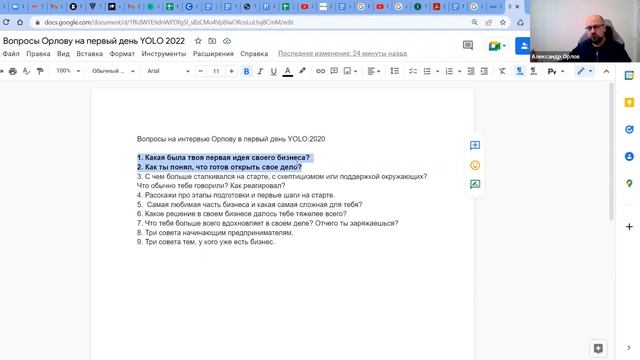Toggle italic formatting
Screen dimensions: 640x360
(x=260, y=71)
